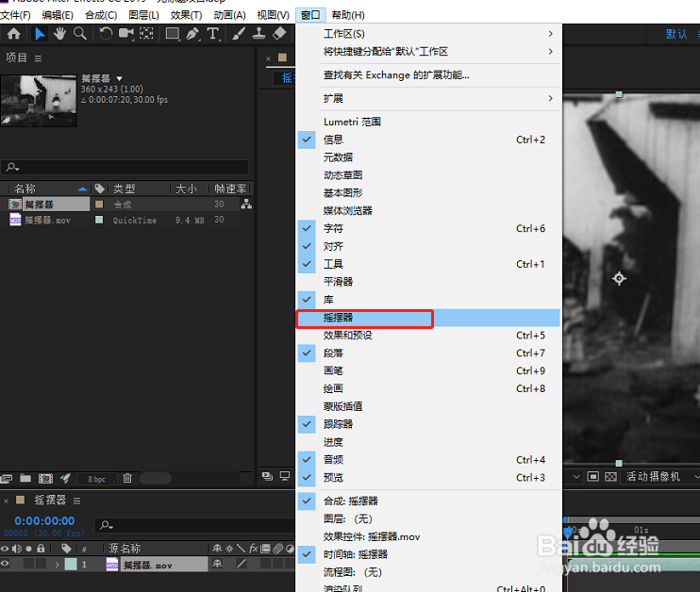700x592 pixels.
Task: Open flowchart icon beside 摇摆器 composition row
Action: click(x=246, y=205)
